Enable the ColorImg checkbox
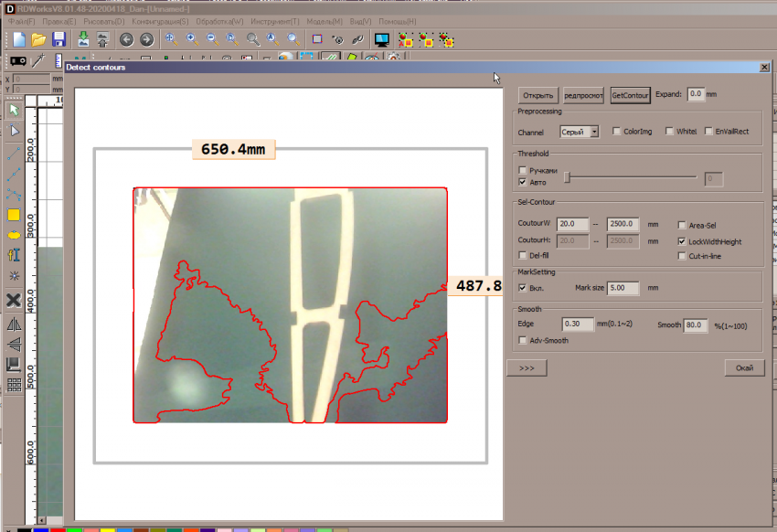This screenshot has height=532, width=777. pos(616,132)
